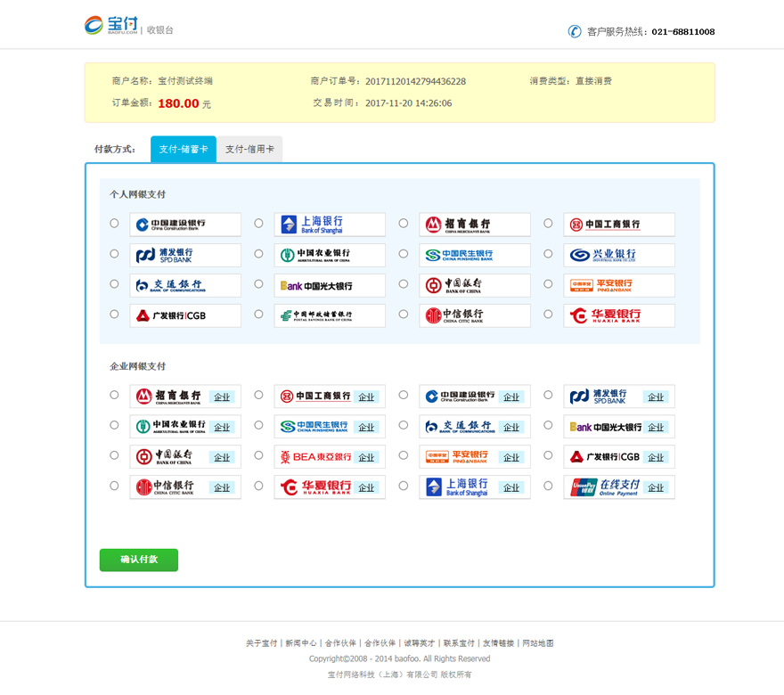This screenshot has width=784, height=695.
Task: Click the enterprise 招商银行 企业 logo
Action: (x=185, y=397)
